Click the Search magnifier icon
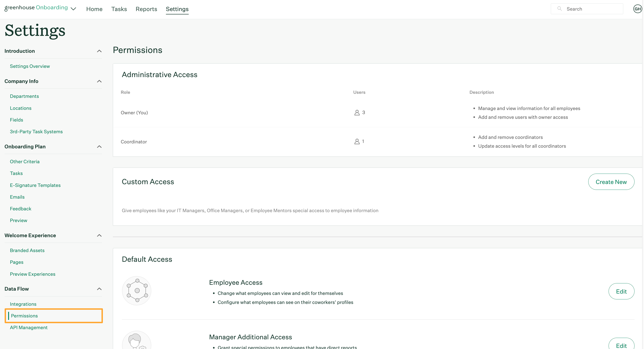Viewport: 644px width, 349px height. (x=560, y=9)
